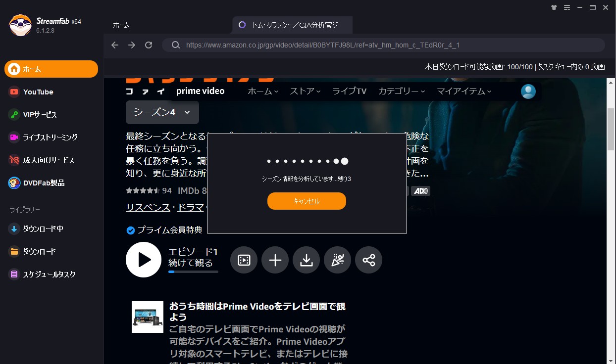Click the downloading arrow icon

point(14,229)
